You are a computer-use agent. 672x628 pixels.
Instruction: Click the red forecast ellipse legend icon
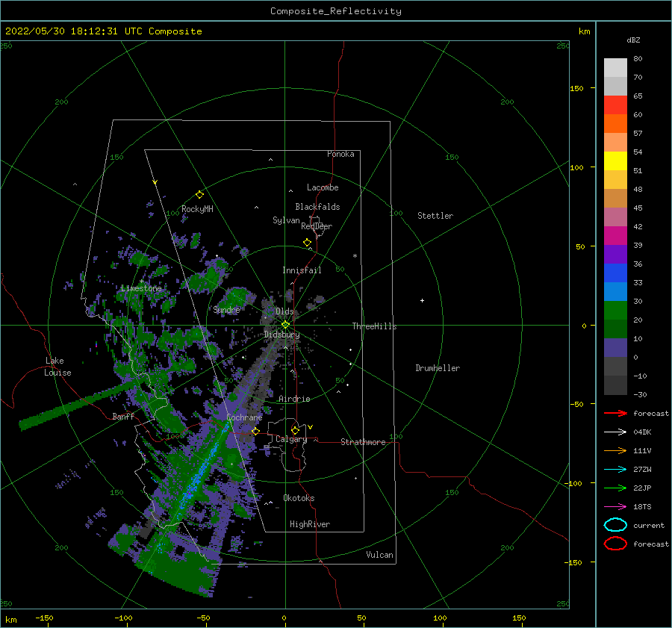pyautogui.click(x=615, y=543)
